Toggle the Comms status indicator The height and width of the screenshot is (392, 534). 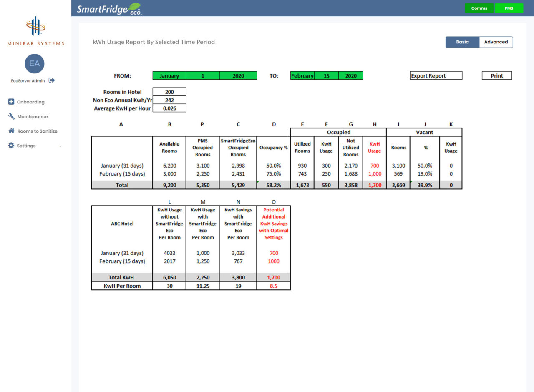479,8
